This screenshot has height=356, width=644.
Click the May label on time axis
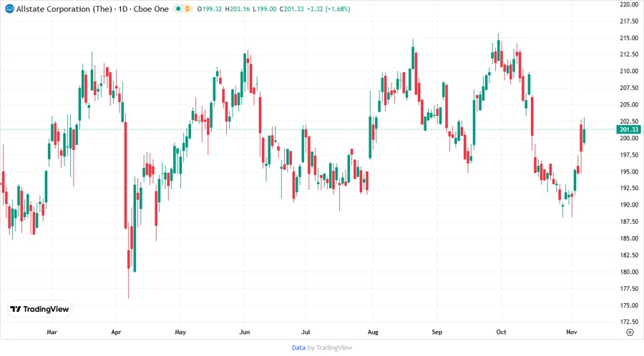click(x=180, y=332)
